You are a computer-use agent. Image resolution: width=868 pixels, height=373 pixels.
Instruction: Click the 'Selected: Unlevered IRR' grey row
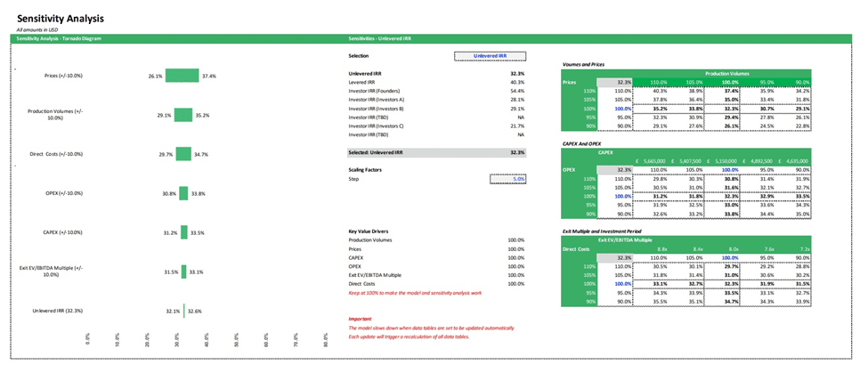437,152
